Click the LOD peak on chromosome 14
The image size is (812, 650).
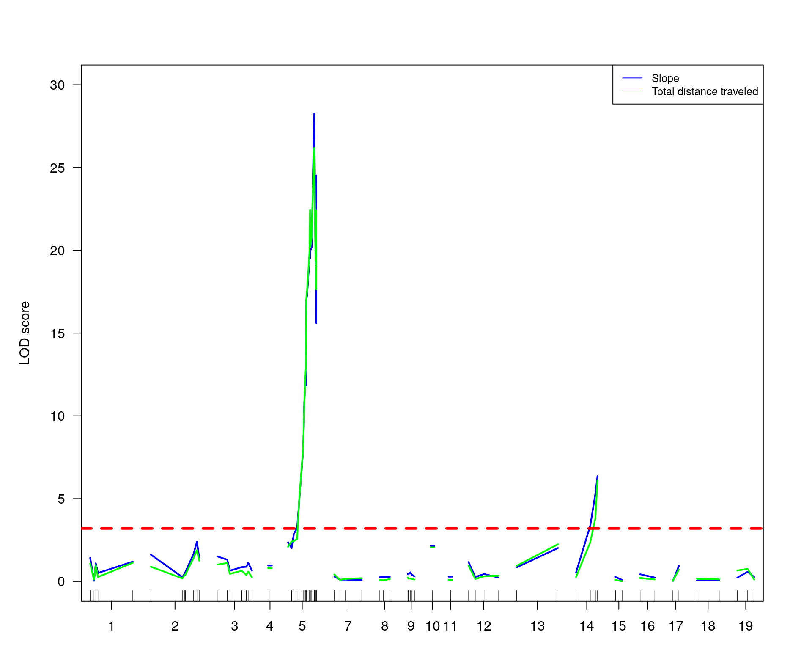(597, 477)
